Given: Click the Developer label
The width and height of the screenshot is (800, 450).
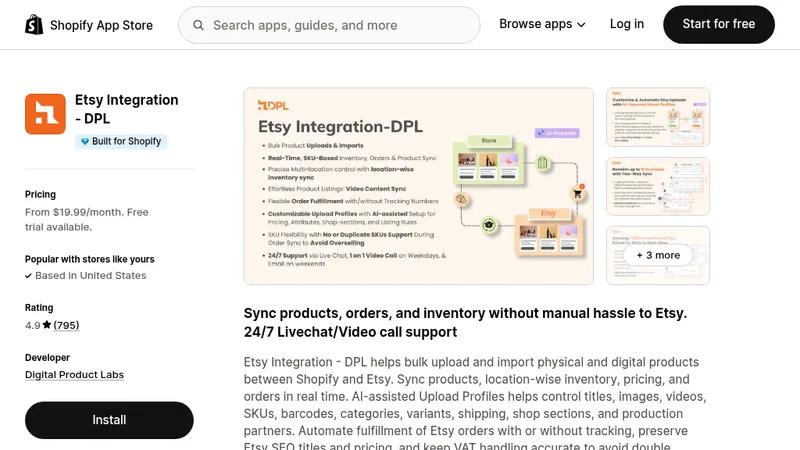Looking at the screenshot, I should click(x=47, y=358).
